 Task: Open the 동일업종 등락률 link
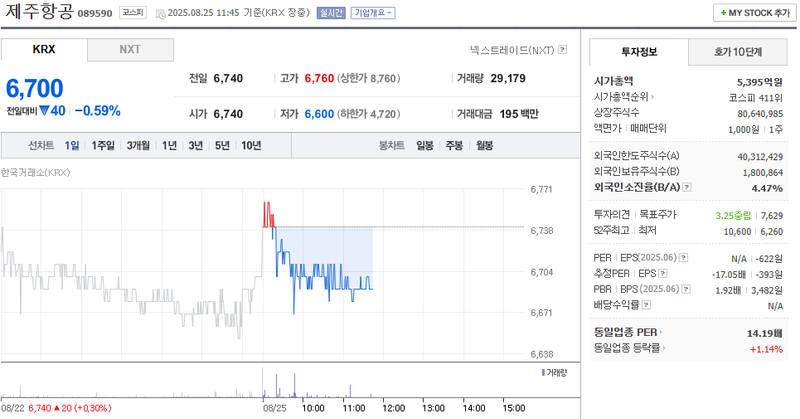pos(629,348)
